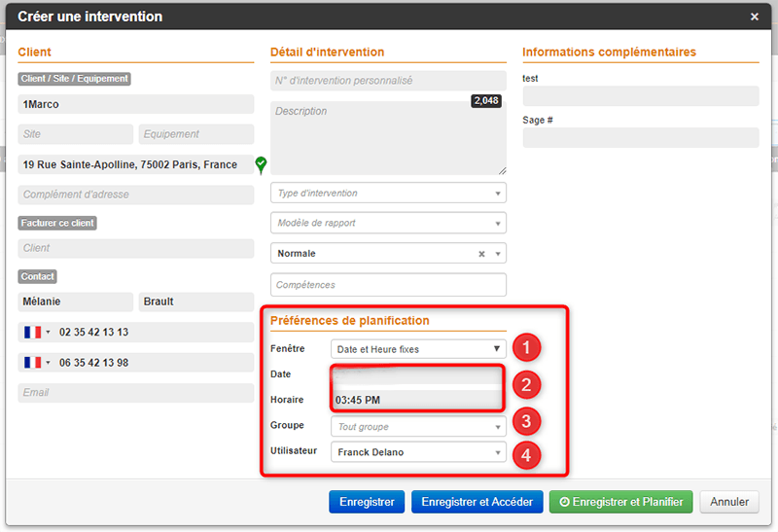778x532 pixels.
Task: Click the Horaire field showing 03:45 PM
Action: 417,400
